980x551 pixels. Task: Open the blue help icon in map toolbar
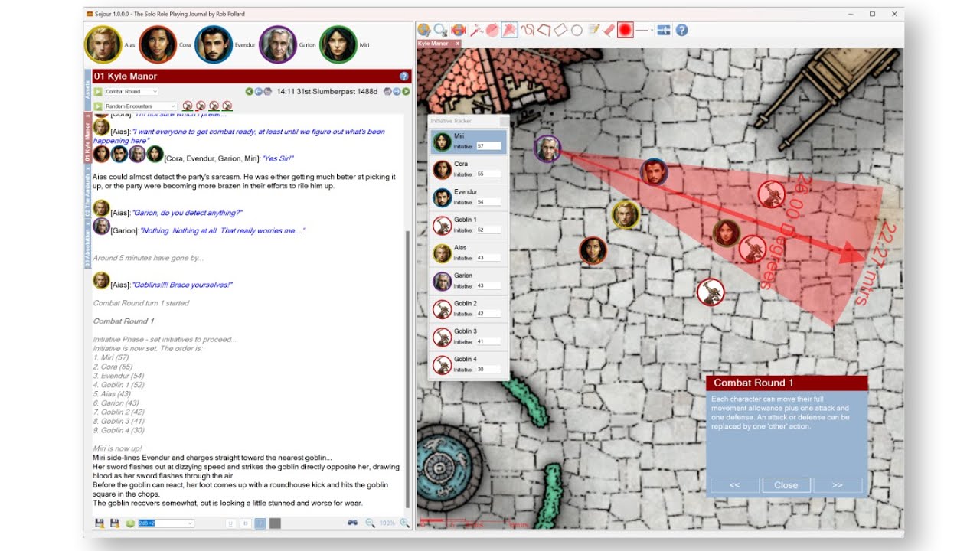pyautogui.click(x=681, y=30)
